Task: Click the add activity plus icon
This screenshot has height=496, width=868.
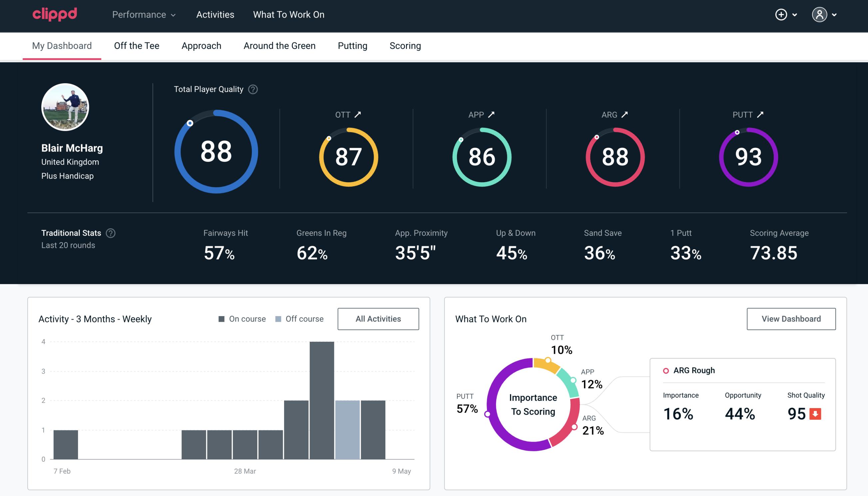Action: tap(782, 15)
